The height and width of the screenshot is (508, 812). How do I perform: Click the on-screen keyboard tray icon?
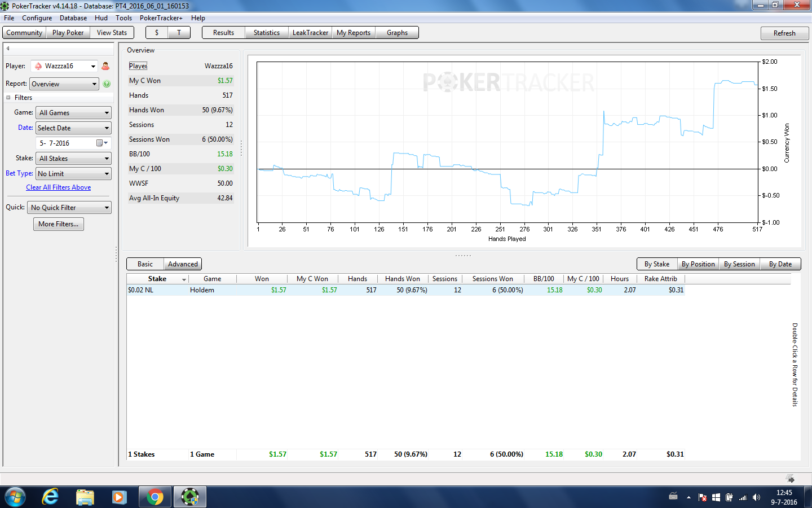[673, 497]
